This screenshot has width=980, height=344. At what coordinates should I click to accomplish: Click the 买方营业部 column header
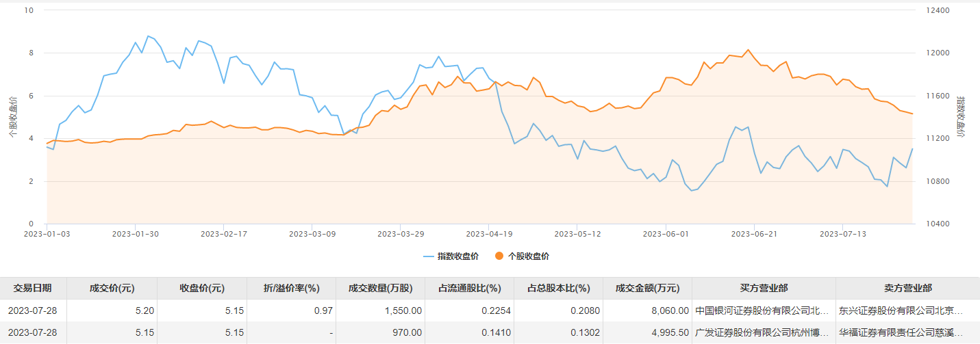(x=764, y=288)
